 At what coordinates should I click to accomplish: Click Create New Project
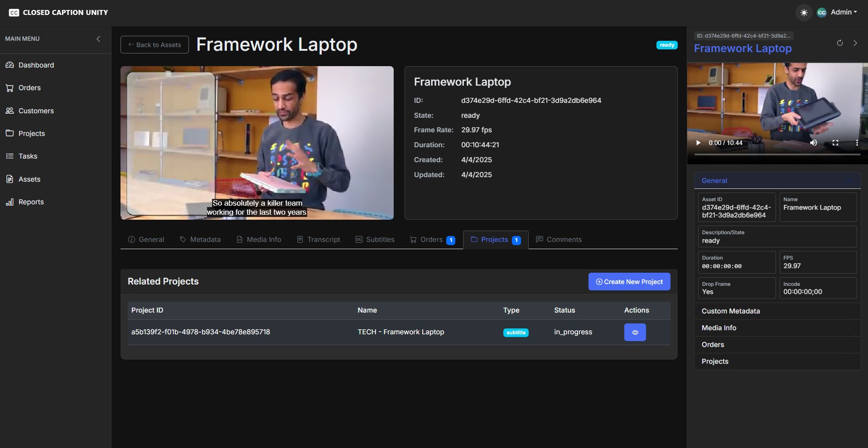point(629,281)
